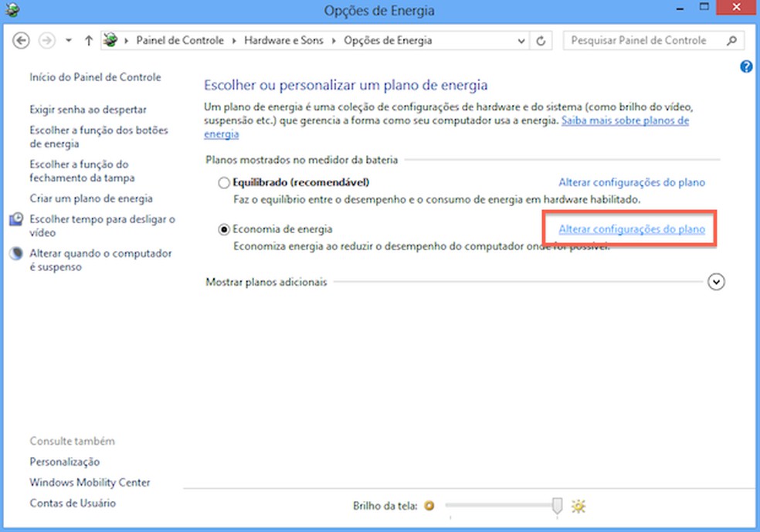Open Criar um plano de energia
The image size is (760, 532).
coord(91,198)
